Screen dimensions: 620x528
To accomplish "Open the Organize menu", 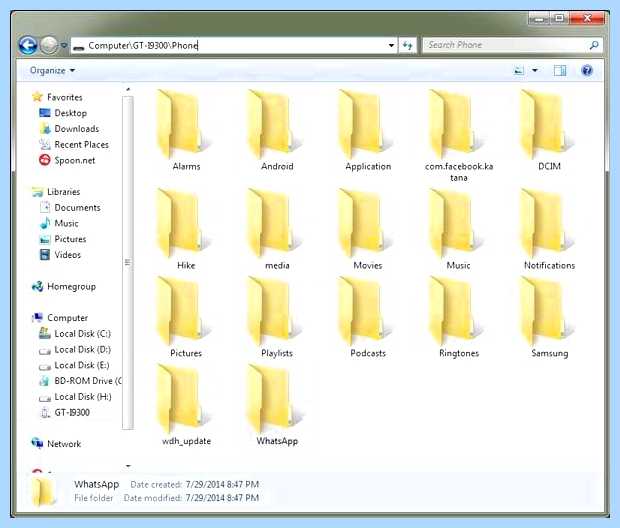I will click(52, 70).
